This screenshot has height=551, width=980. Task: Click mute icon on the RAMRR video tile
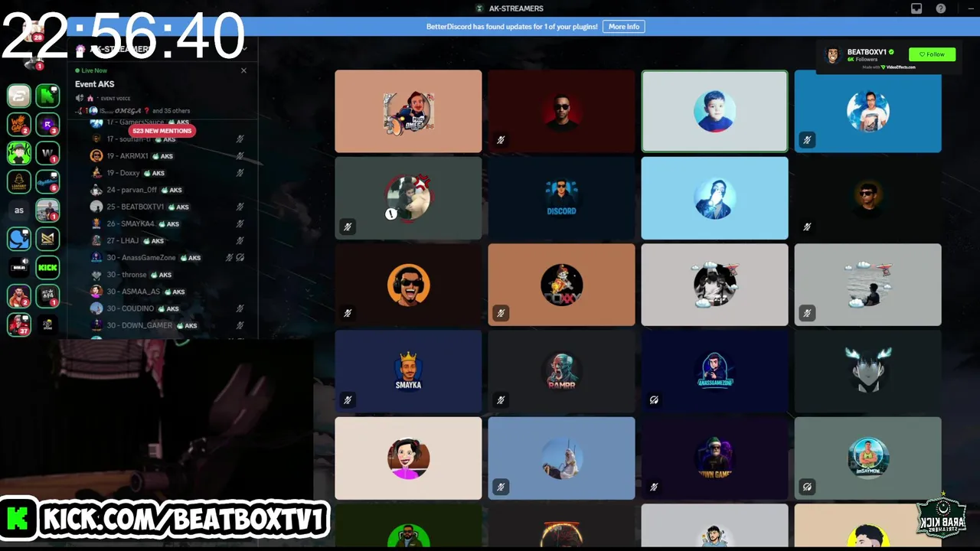[x=501, y=399]
